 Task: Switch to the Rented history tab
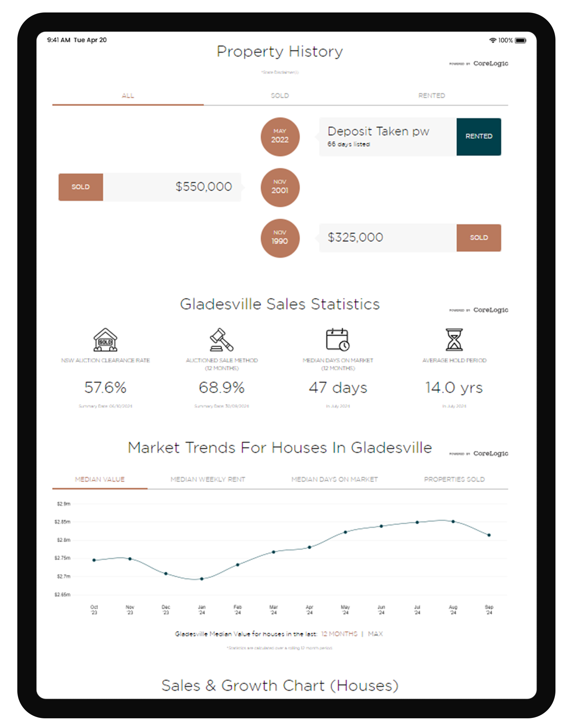click(431, 96)
